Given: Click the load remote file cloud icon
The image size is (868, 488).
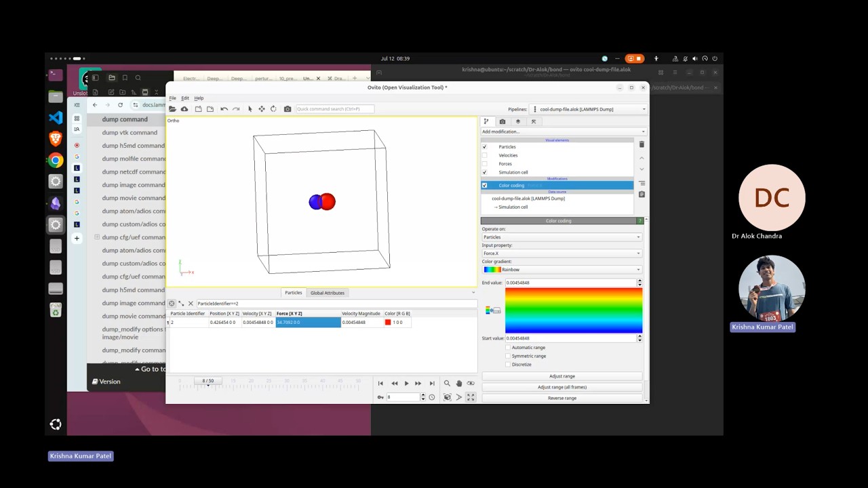Looking at the screenshot, I should 184,109.
